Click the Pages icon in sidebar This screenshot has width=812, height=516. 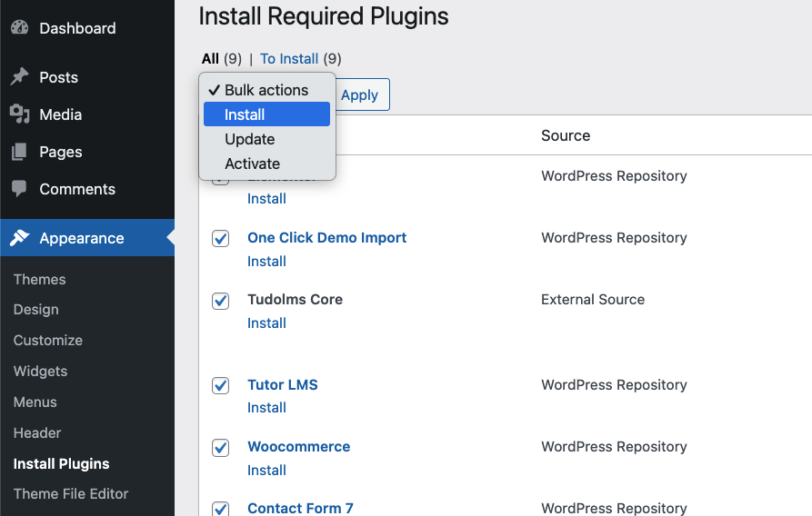pos(20,152)
